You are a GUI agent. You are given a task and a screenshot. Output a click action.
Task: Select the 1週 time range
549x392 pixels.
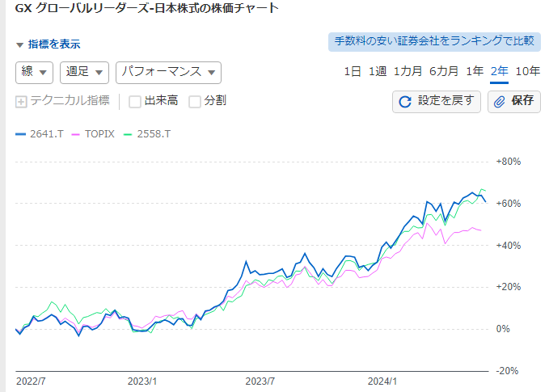pyautogui.click(x=378, y=71)
